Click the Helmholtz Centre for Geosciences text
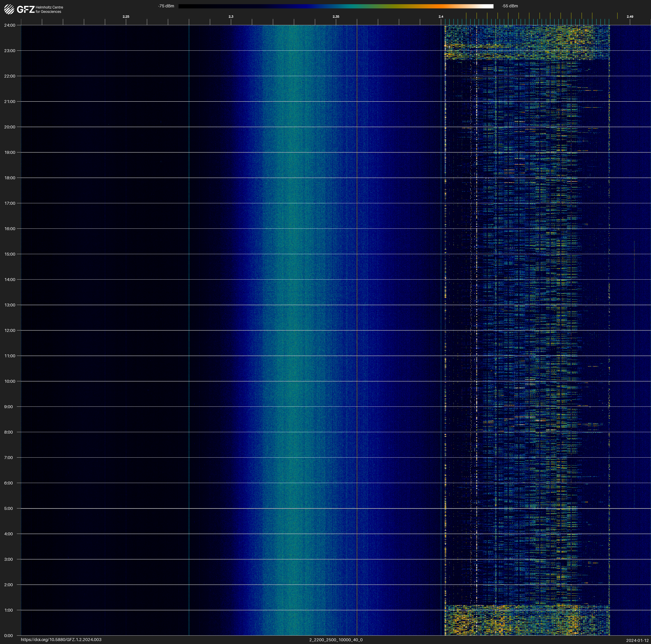 point(49,9)
